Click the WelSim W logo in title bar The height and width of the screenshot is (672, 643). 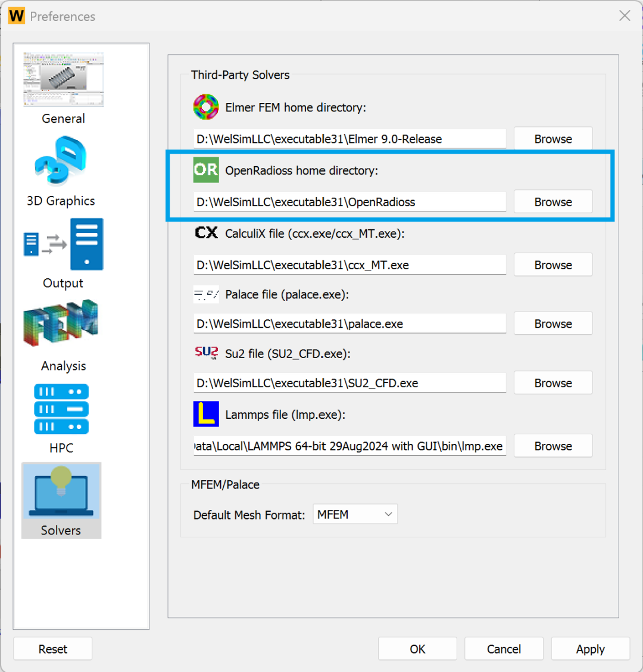pos(17,16)
